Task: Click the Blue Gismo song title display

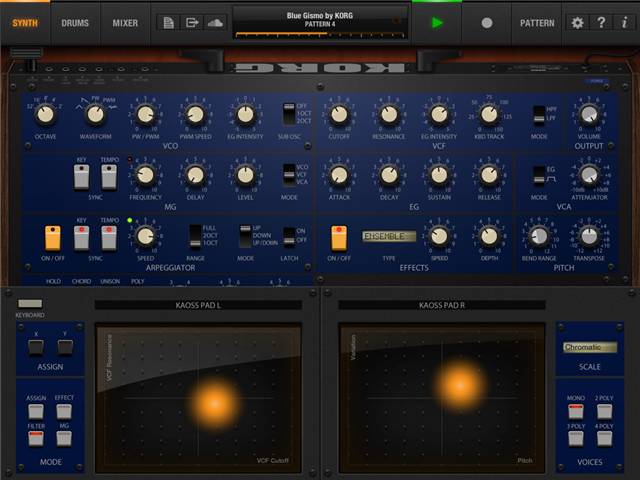Action: [x=320, y=24]
